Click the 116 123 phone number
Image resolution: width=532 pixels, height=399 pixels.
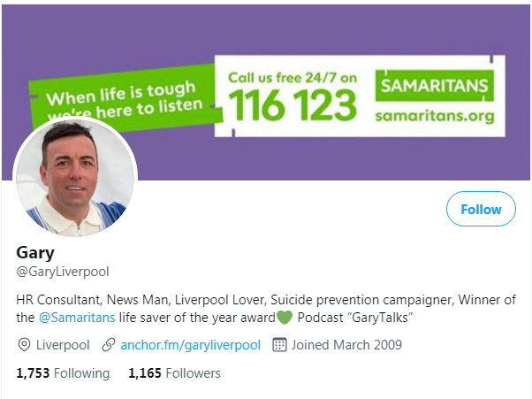pyautogui.click(x=293, y=105)
